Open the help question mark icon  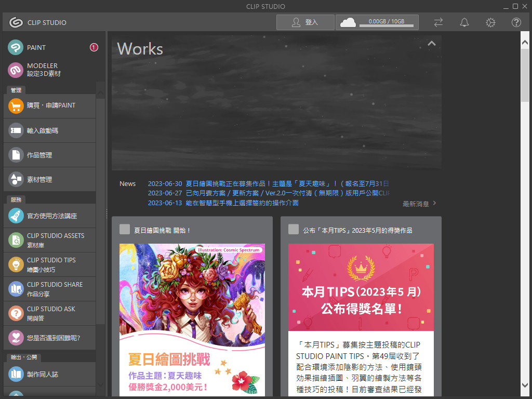tap(516, 22)
